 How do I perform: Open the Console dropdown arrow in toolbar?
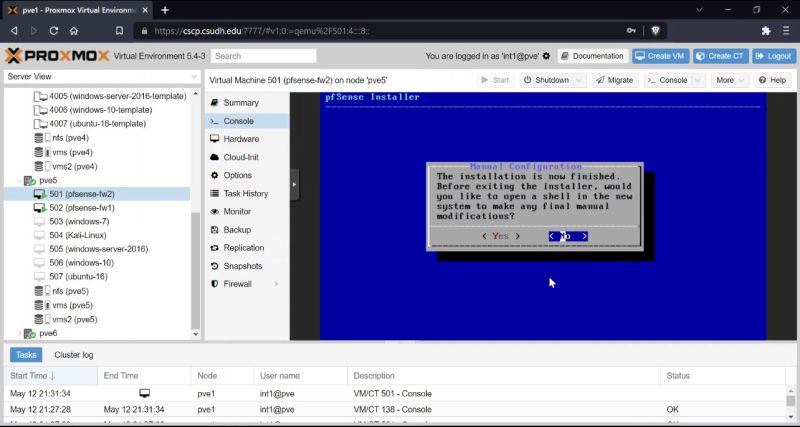(x=699, y=80)
